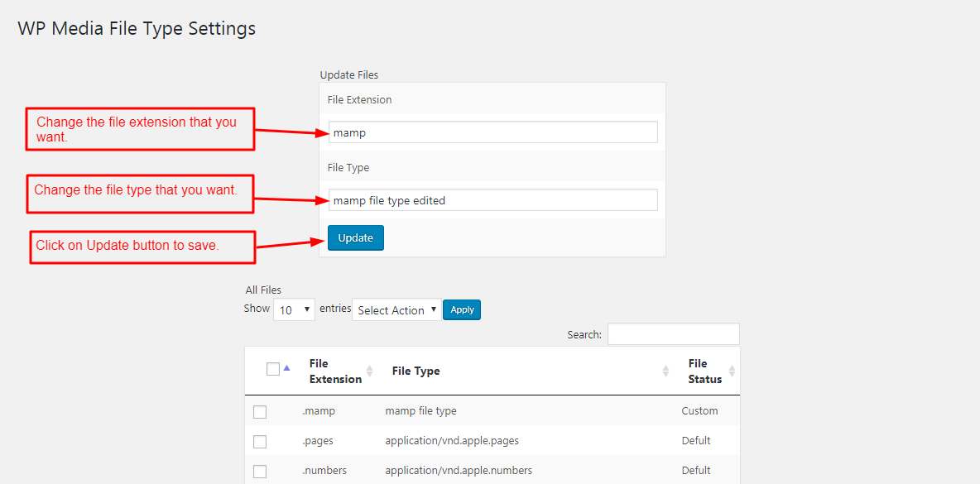Click the All Files section label
The width and height of the screenshot is (980, 484).
point(264,290)
